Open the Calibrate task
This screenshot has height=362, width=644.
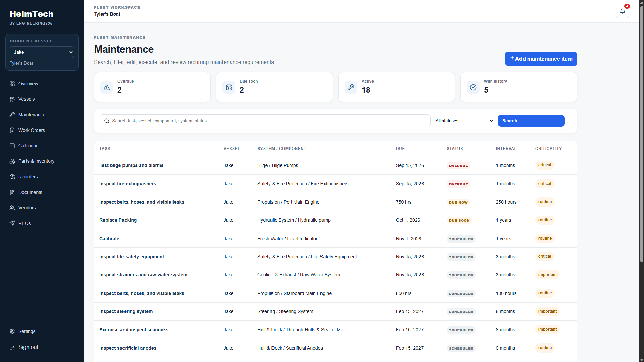point(109,239)
